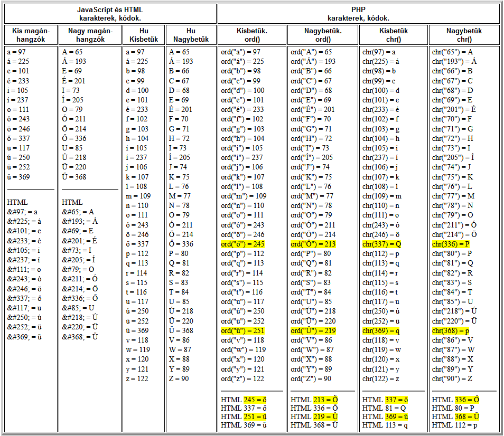Image resolution: width=504 pixels, height=436 pixels.
Task: Click the "Hu Kisbetűk" column header
Action: pos(144,35)
